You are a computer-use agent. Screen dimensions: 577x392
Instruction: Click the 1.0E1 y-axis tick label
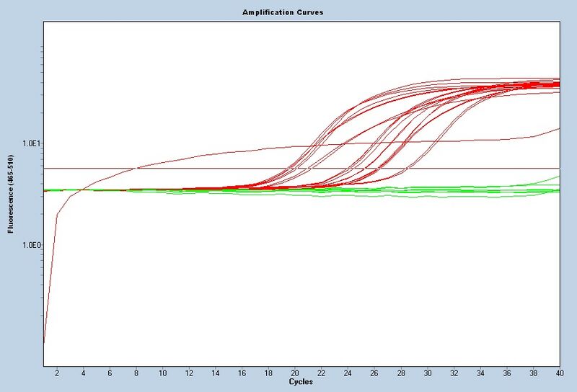(30, 143)
